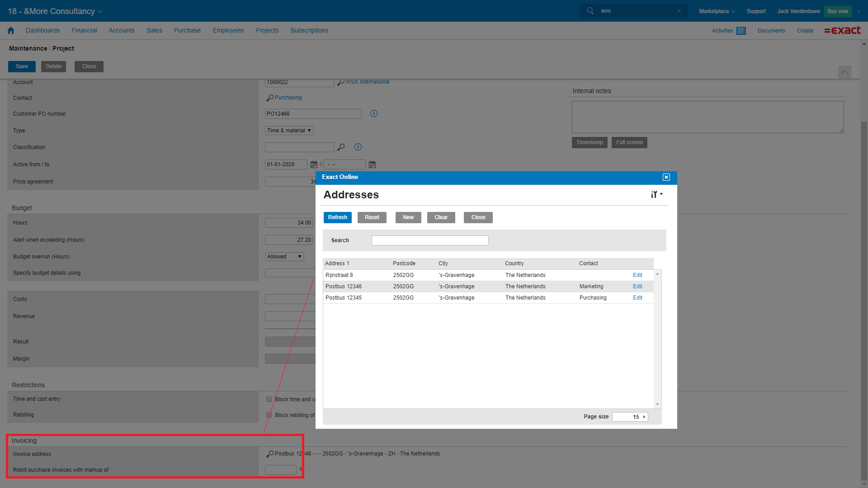Edit the Postbus 12346 address
Image resolution: width=868 pixels, height=488 pixels.
[x=637, y=286]
